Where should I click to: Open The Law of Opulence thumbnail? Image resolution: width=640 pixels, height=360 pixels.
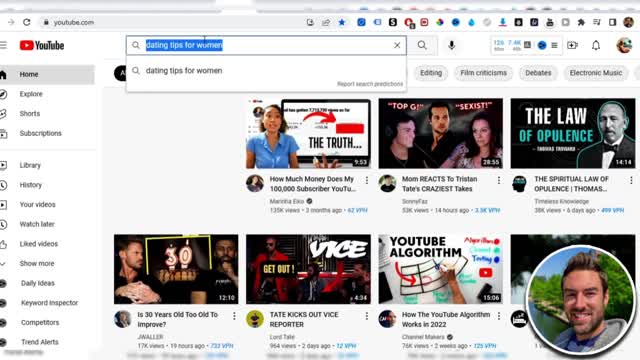tap(573, 133)
